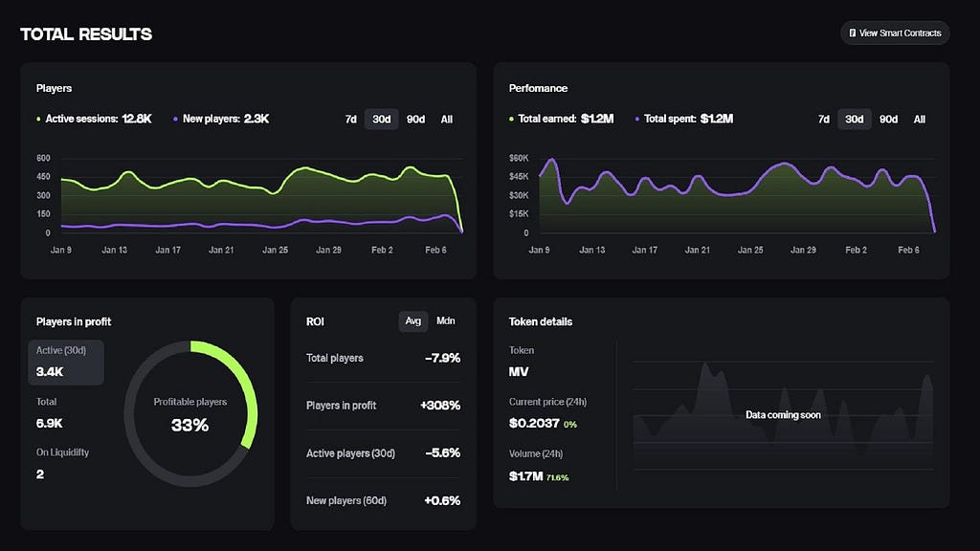
Task: Select 7d range in Perfomance chart
Action: 824,119
